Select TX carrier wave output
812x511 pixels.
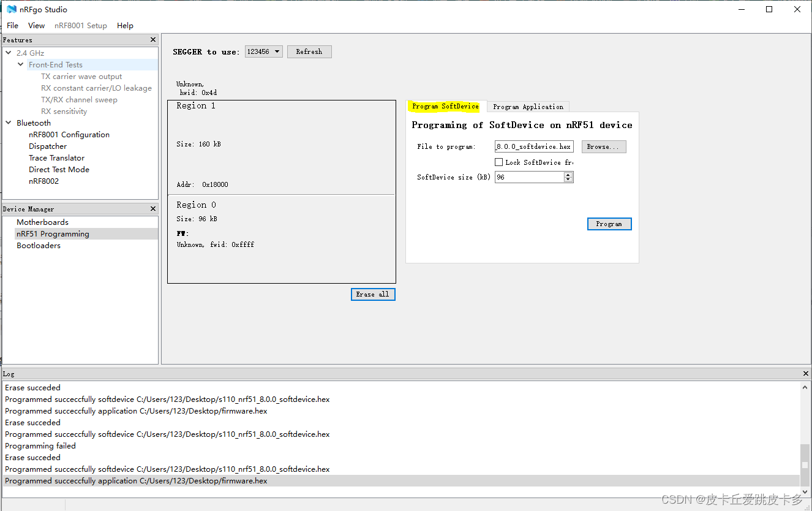(x=81, y=77)
